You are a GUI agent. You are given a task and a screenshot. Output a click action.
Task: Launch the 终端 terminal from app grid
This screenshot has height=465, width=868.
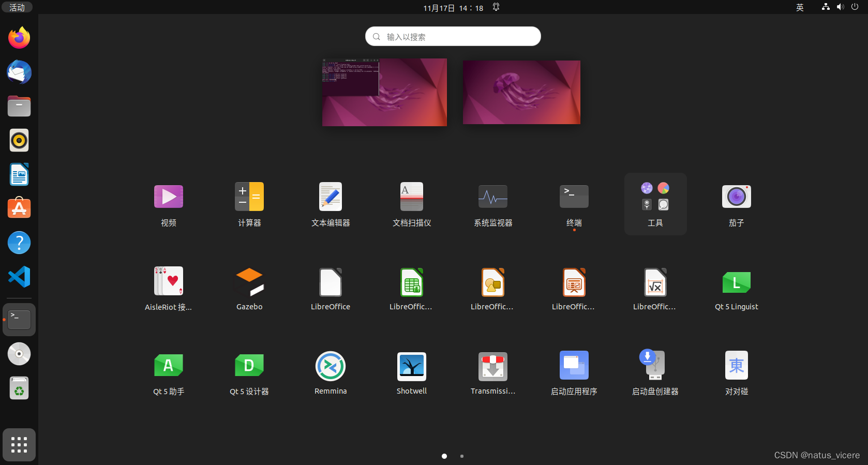(574, 204)
